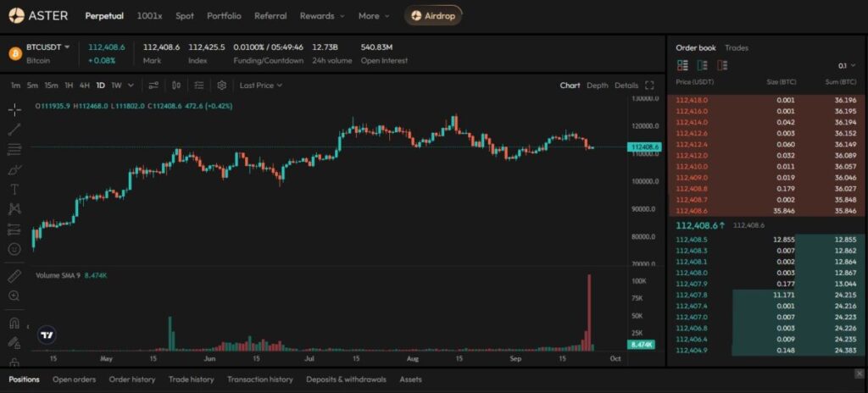Select the crosshair cursor tool

tap(14, 110)
